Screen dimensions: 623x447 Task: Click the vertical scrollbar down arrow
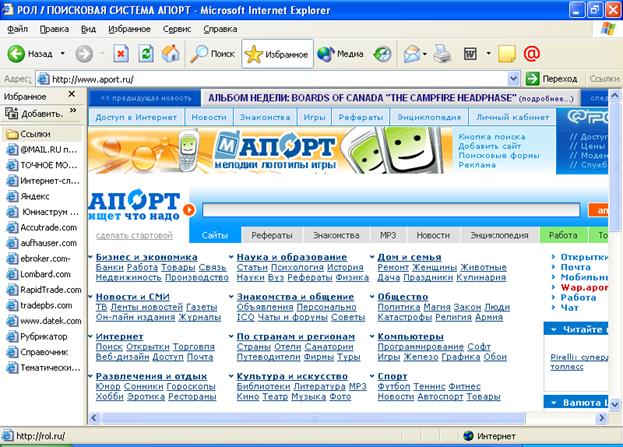coord(615,404)
